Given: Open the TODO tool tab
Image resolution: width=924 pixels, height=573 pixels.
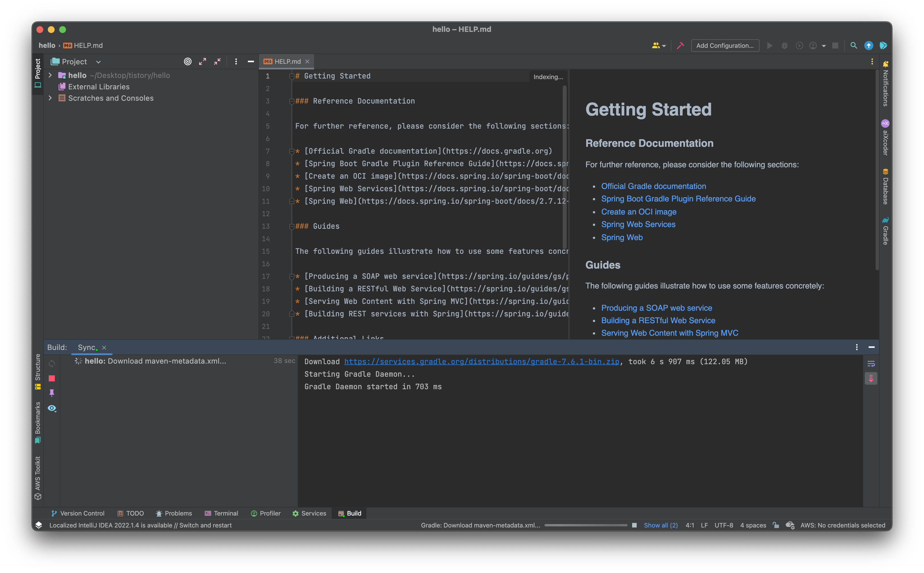Looking at the screenshot, I should pyautogui.click(x=130, y=513).
